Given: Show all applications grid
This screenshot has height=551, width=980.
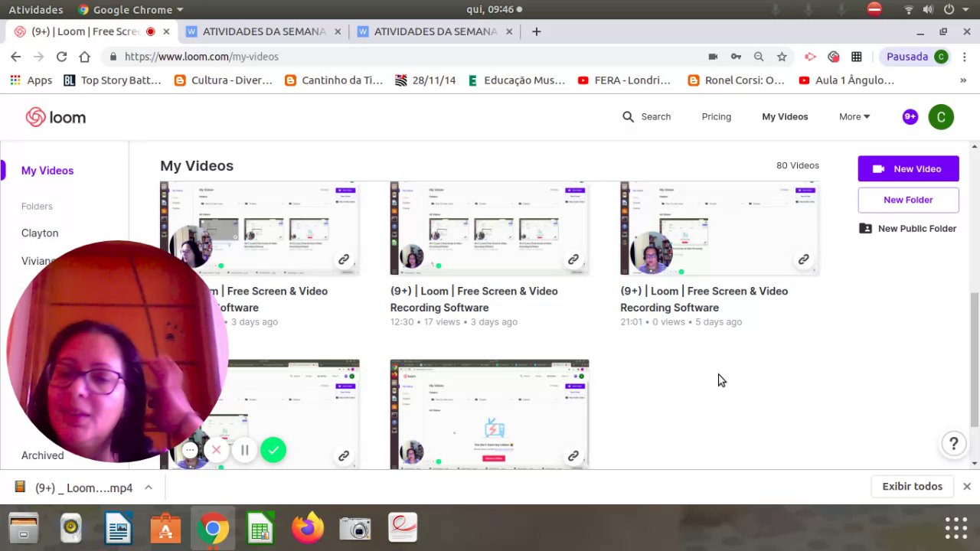Looking at the screenshot, I should pyautogui.click(x=955, y=528).
